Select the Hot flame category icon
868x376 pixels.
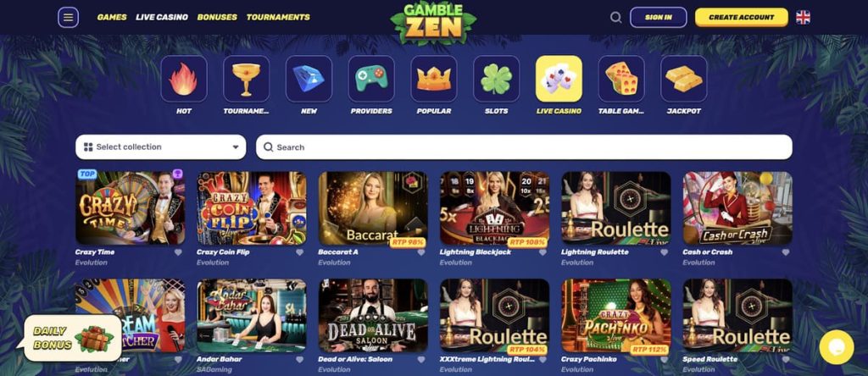pyautogui.click(x=184, y=79)
